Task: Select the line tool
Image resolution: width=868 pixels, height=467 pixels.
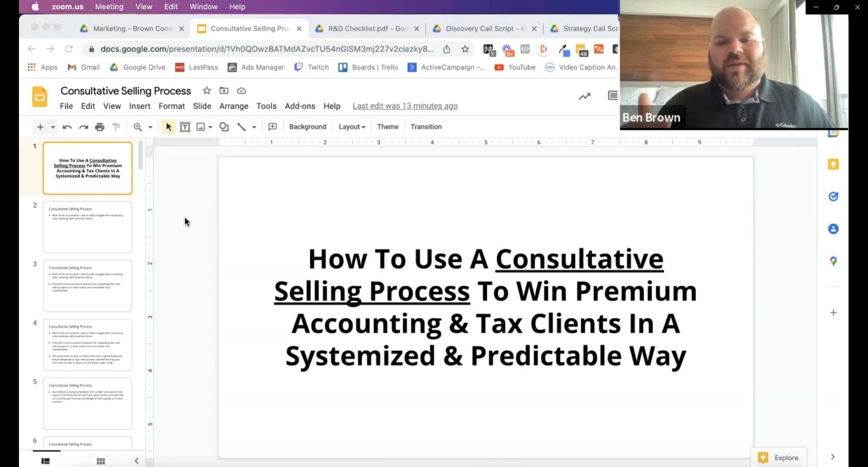Action: coord(242,127)
